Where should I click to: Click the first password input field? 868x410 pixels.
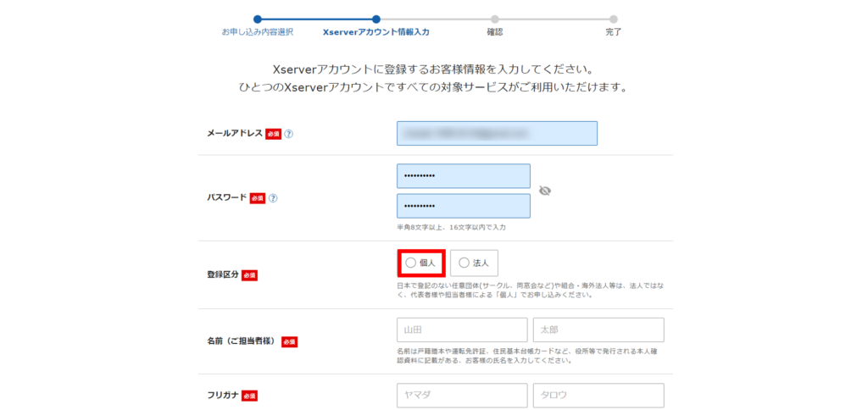[x=464, y=176]
